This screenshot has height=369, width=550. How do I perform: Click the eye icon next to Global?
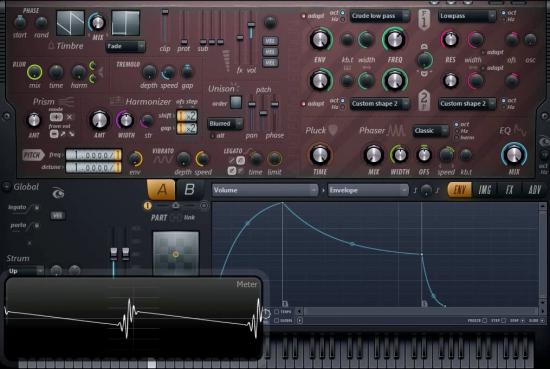(x=58, y=193)
